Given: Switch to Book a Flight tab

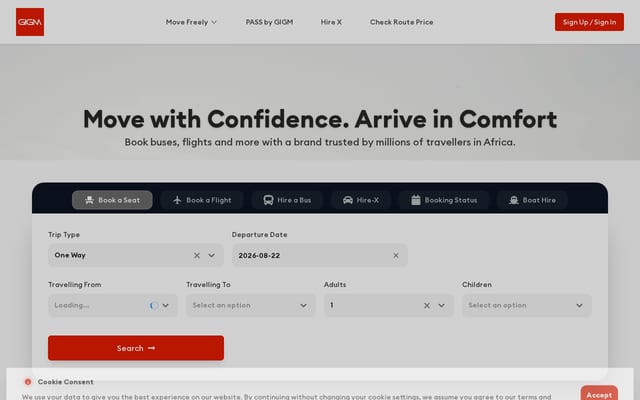Looking at the screenshot, I should pos(202,200).
